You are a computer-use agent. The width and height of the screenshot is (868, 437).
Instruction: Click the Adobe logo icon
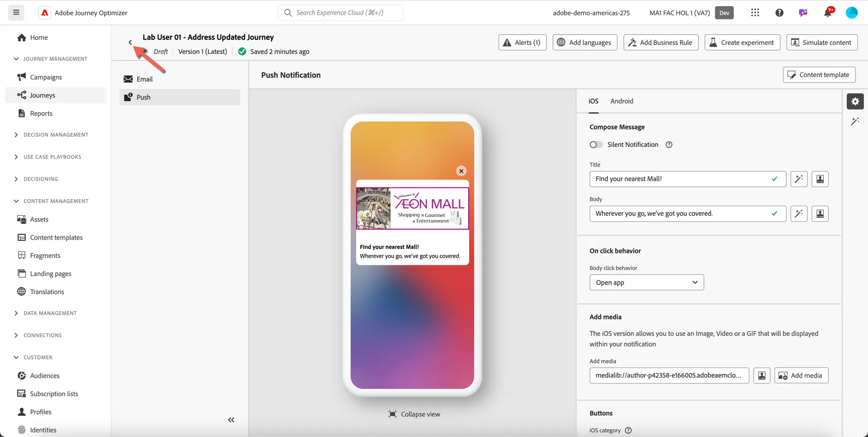point(45,13)
